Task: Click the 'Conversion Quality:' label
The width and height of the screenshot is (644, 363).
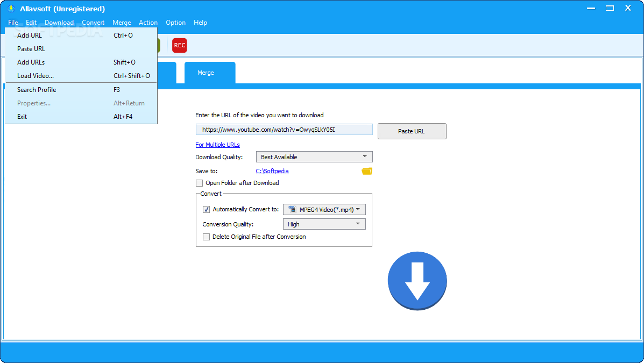Action: click(228, 225)
